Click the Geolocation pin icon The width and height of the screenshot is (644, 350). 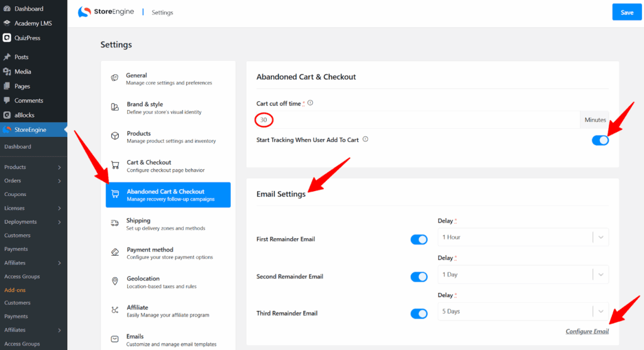(x=115, y=281)
